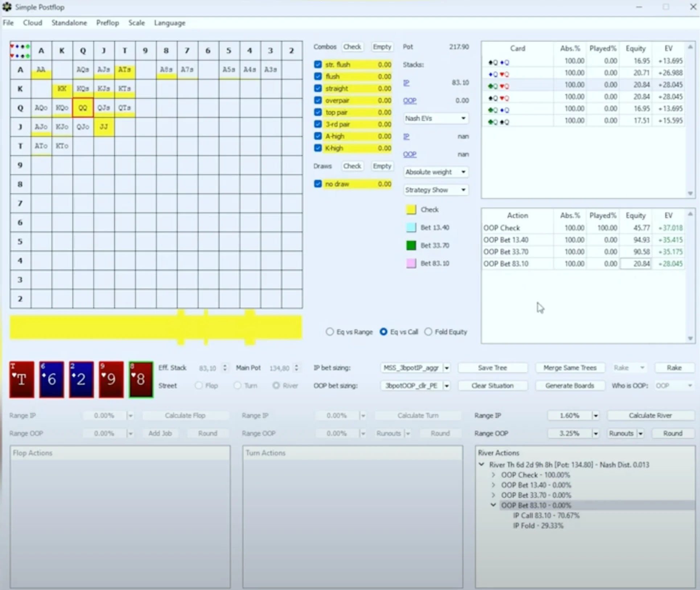Toggle the top pair checkbox
The height and width of the screenshot is (590, 700).
[x=318, y=112]
